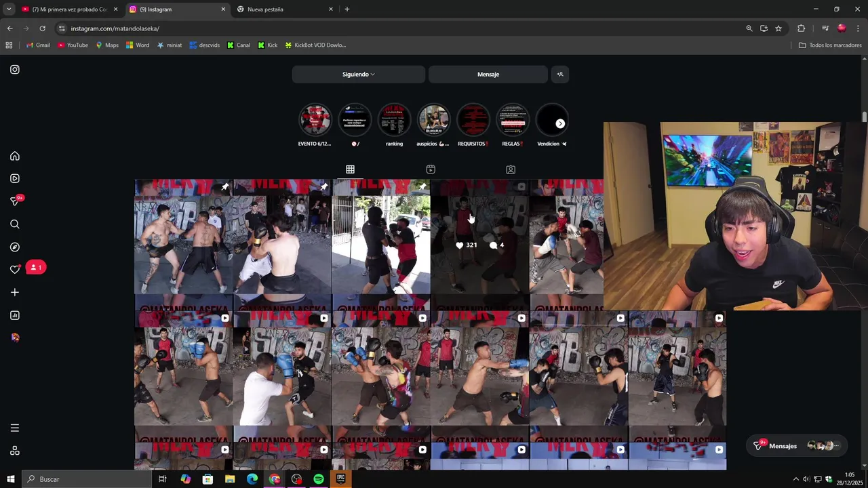Open notifications heart icon in sidebar

coord(15,270)
